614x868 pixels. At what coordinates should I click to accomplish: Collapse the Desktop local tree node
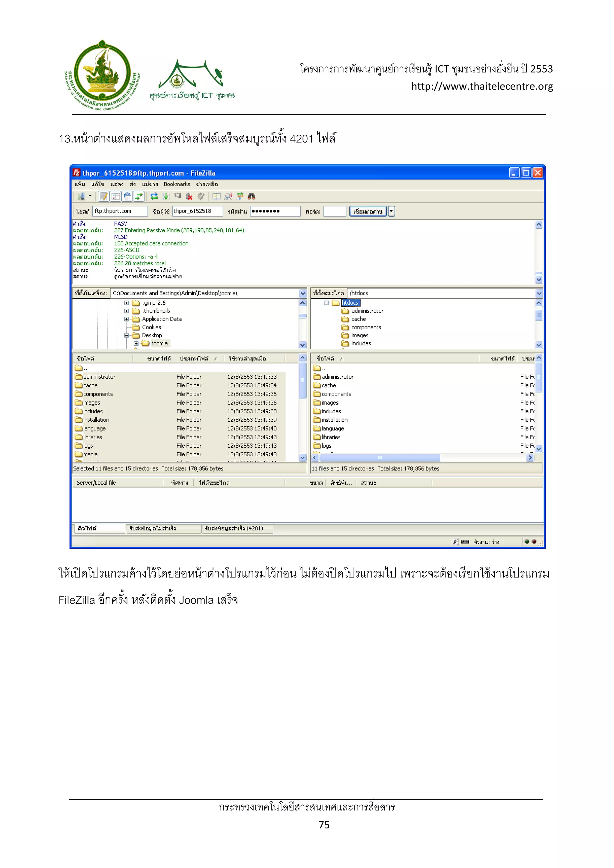(x=127, y=335)
